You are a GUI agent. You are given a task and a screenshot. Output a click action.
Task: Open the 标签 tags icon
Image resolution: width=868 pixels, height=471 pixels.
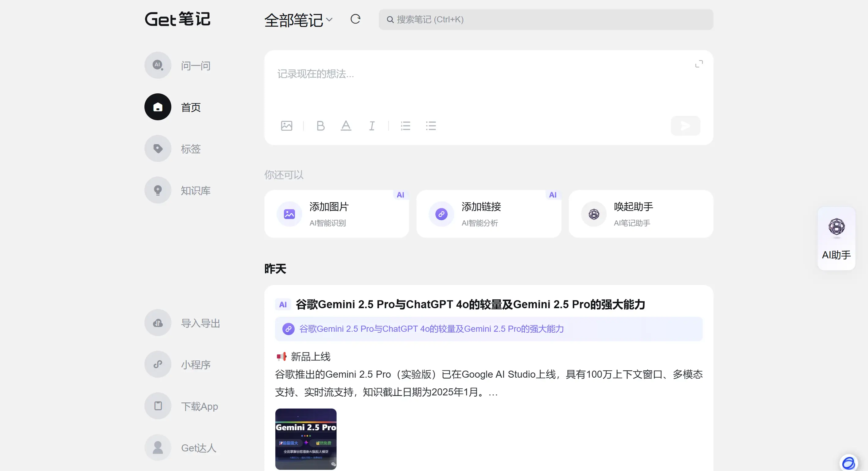pos(158,148)
